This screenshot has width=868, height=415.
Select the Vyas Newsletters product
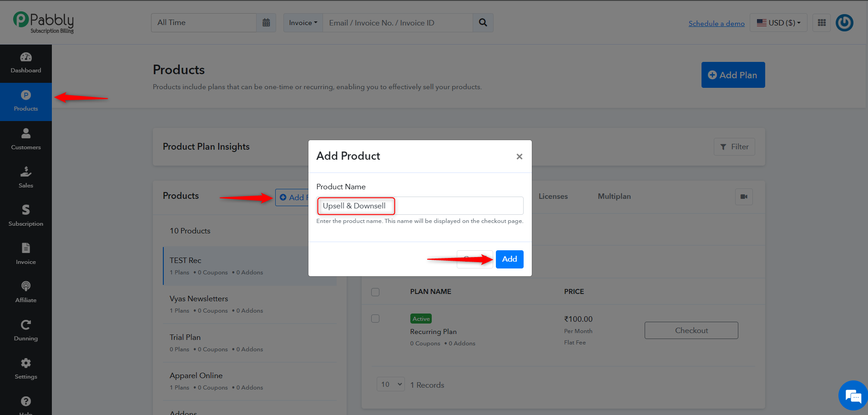250,304
